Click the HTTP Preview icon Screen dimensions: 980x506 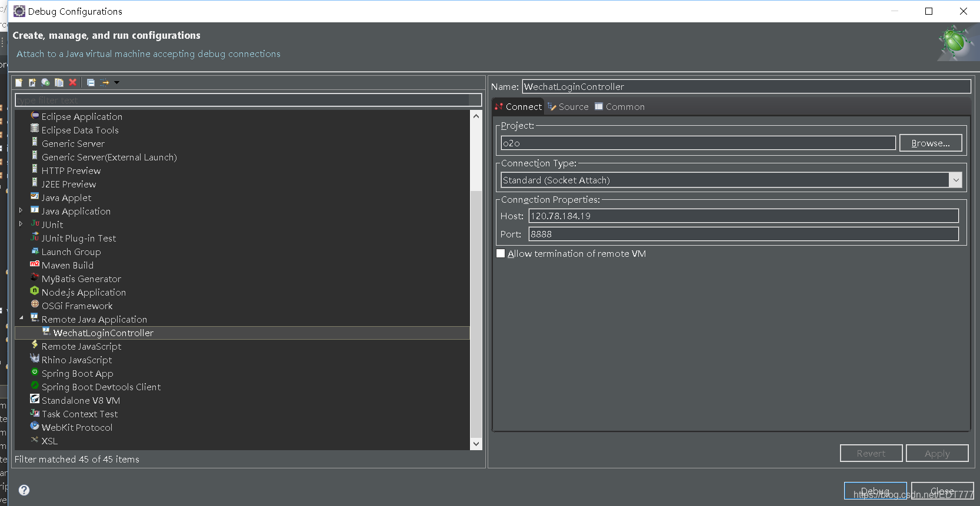35,169
